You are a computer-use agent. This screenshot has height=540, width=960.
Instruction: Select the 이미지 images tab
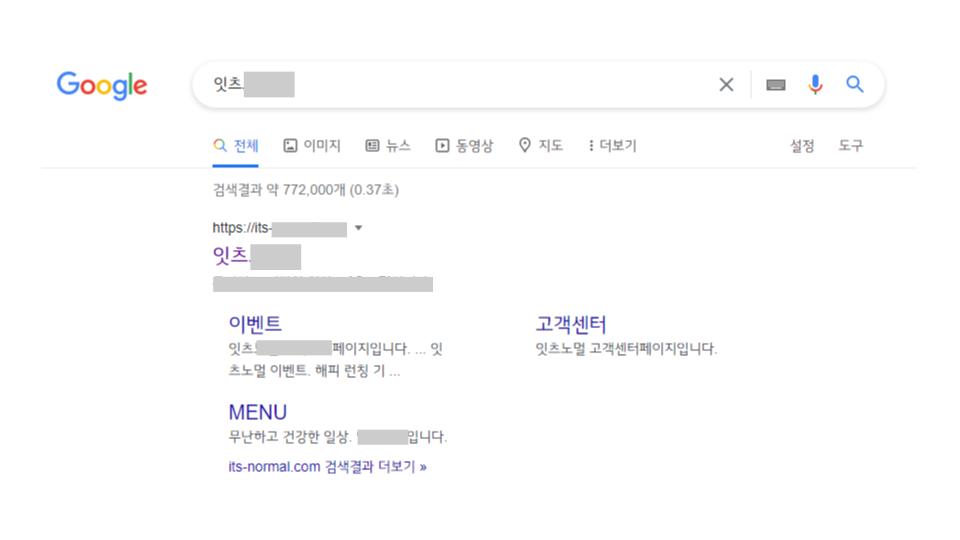click(312, 146)
